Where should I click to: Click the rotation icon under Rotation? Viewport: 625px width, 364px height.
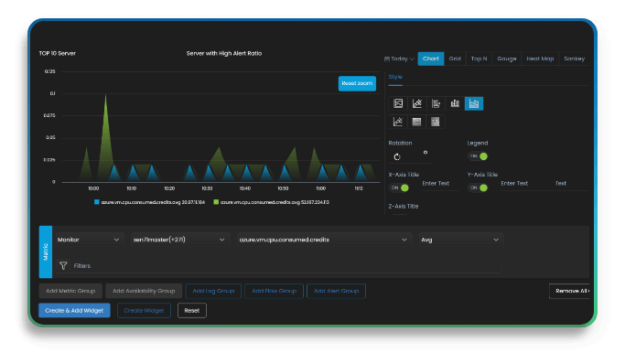397,157
